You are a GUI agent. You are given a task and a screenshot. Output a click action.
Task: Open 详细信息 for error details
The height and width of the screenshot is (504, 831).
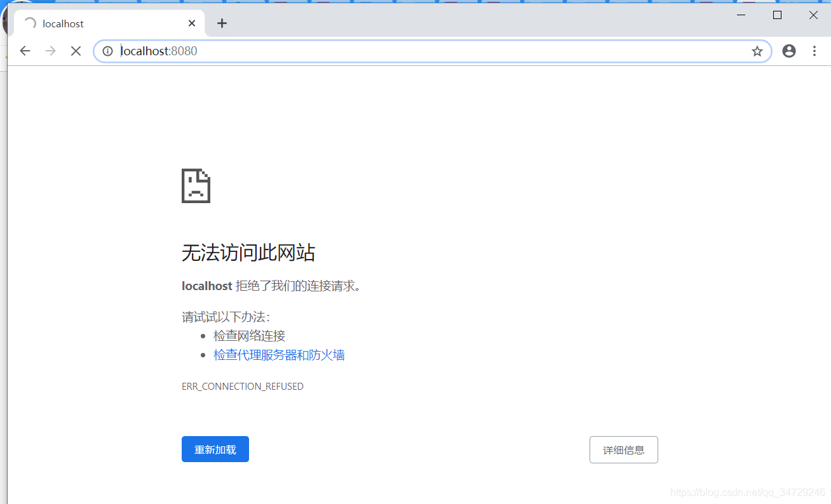(x=623, y=449)
